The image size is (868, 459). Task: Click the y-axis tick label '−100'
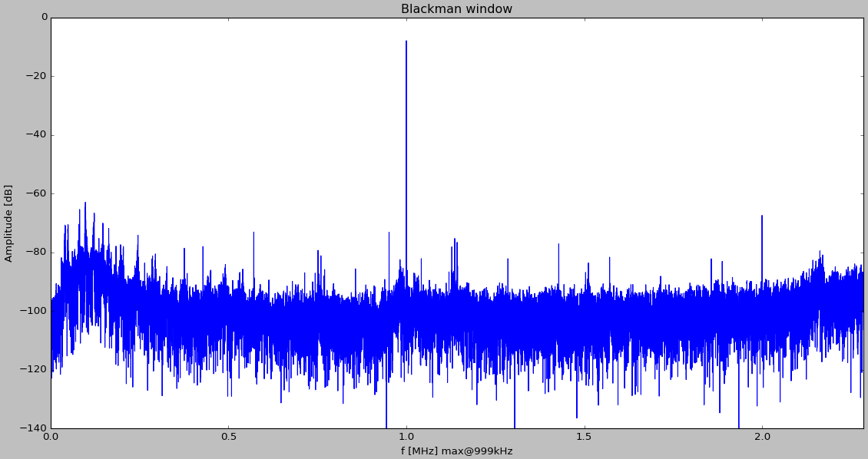pos(34,311)
